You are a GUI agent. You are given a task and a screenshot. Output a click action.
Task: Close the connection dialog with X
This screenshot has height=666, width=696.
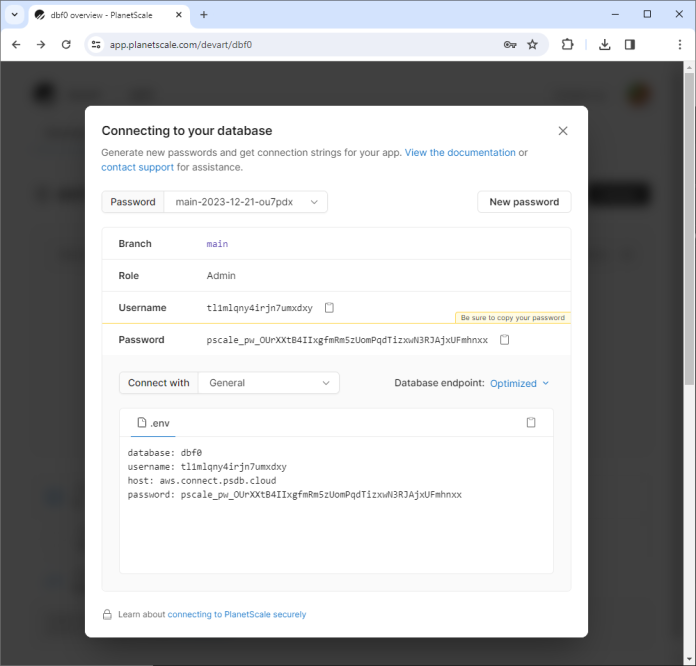click(563, 131)
